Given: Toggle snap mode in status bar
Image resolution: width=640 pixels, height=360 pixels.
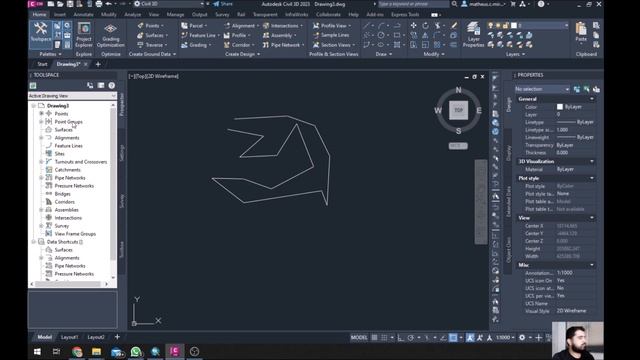Looking at the screenshot, I should pos(384,338).
